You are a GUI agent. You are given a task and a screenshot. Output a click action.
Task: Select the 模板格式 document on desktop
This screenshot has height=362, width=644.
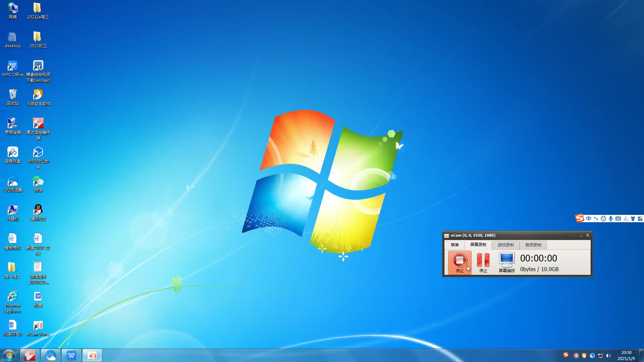13,242
